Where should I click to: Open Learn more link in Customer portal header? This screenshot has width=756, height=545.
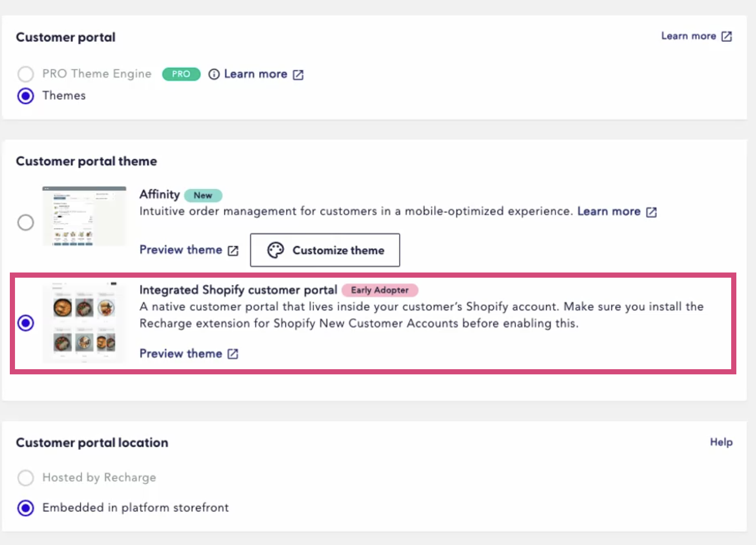pyautogui.click(x=688, y=36)
